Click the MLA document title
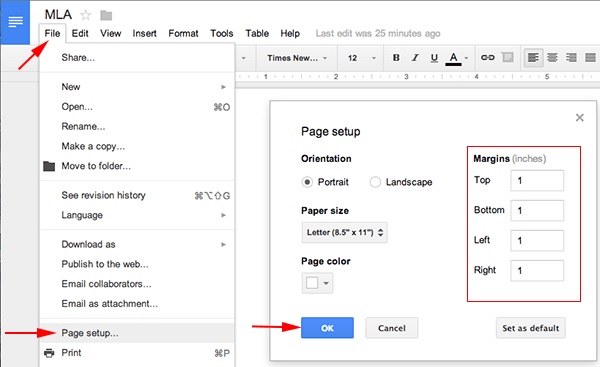Screen dimensions: 600x367 [x=58, y=15]
